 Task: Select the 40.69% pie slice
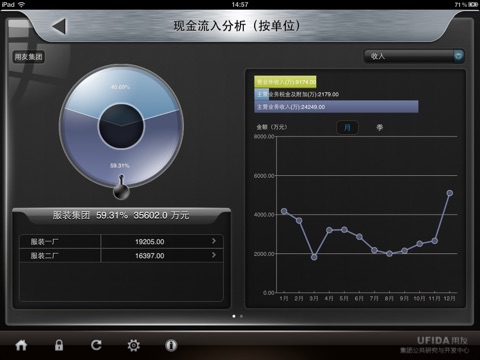coord(121,87)
